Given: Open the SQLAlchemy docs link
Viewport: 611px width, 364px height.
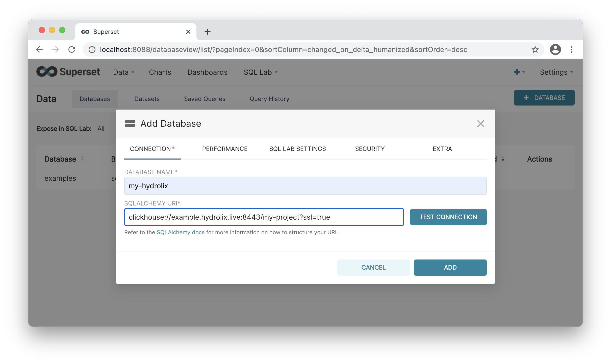Looking at the screenshot, I should [x=181, y=232].
